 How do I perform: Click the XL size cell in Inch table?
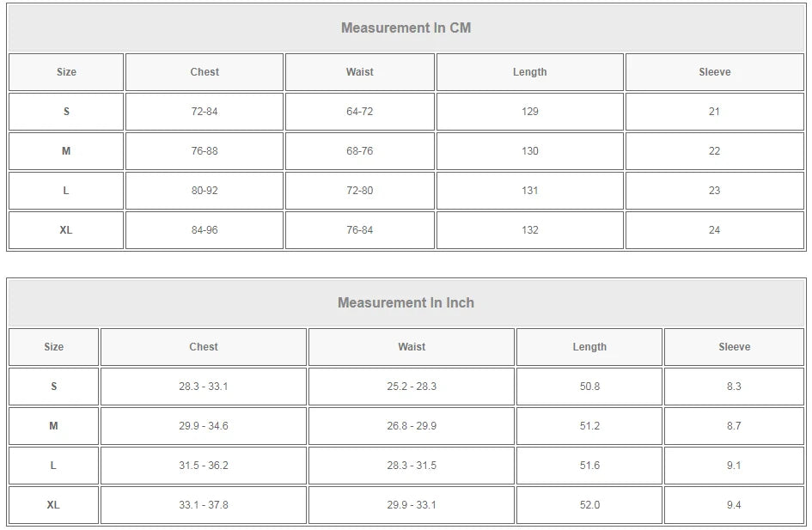point(53,504)
